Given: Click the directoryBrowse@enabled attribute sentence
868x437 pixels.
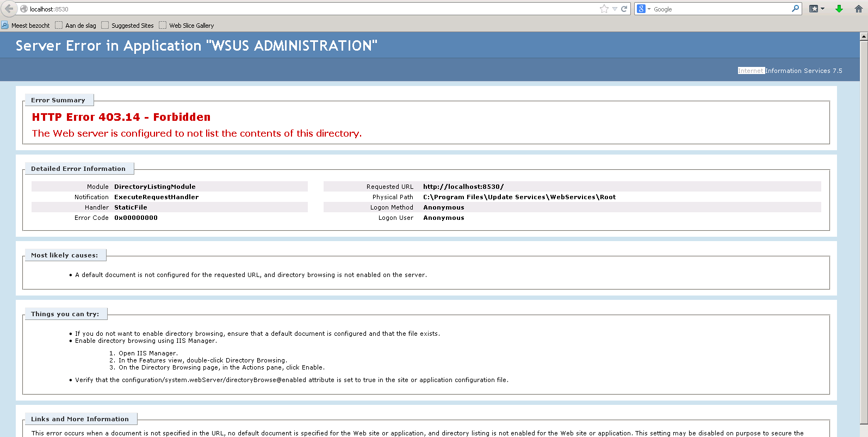Looking at the screenshot, I should (292, 380).
